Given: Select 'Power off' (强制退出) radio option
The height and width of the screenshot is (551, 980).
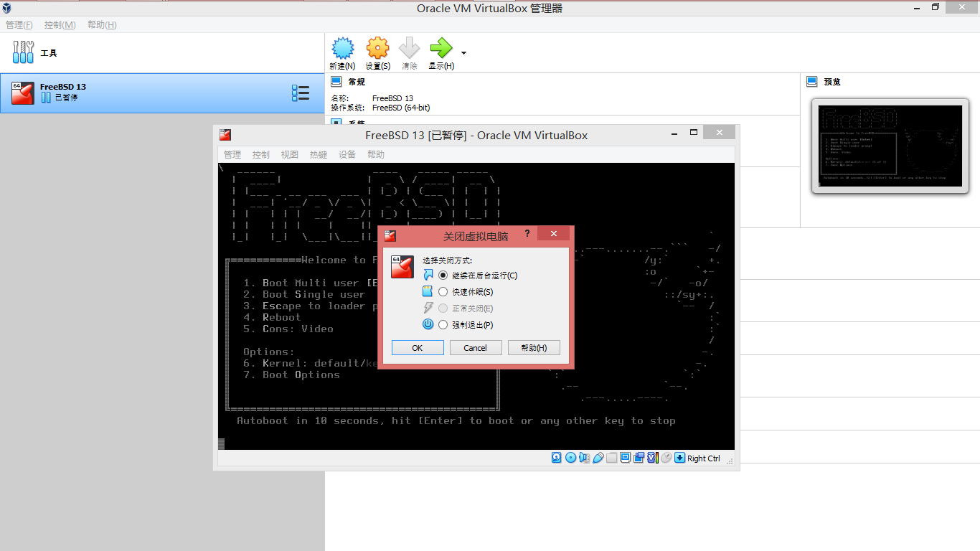Looking at the screenshot, I should (443, 325).
